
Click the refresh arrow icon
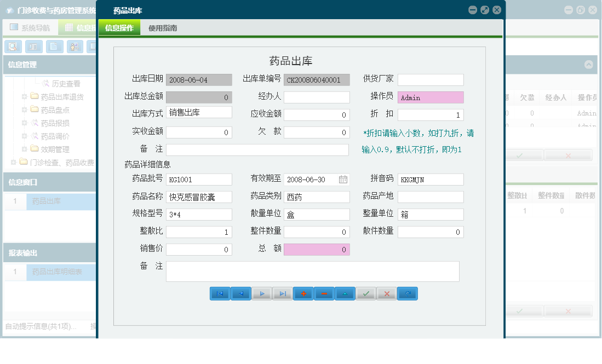coord(407,293)
